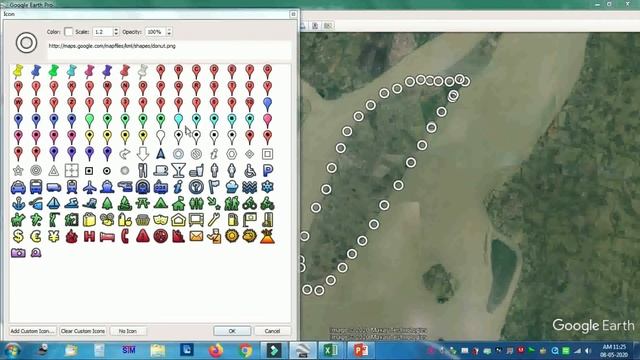Viewport: 640px width, 360px height.
Task: Choose the No Icon button
Action: pyautogui.click(x=128, y=331)
